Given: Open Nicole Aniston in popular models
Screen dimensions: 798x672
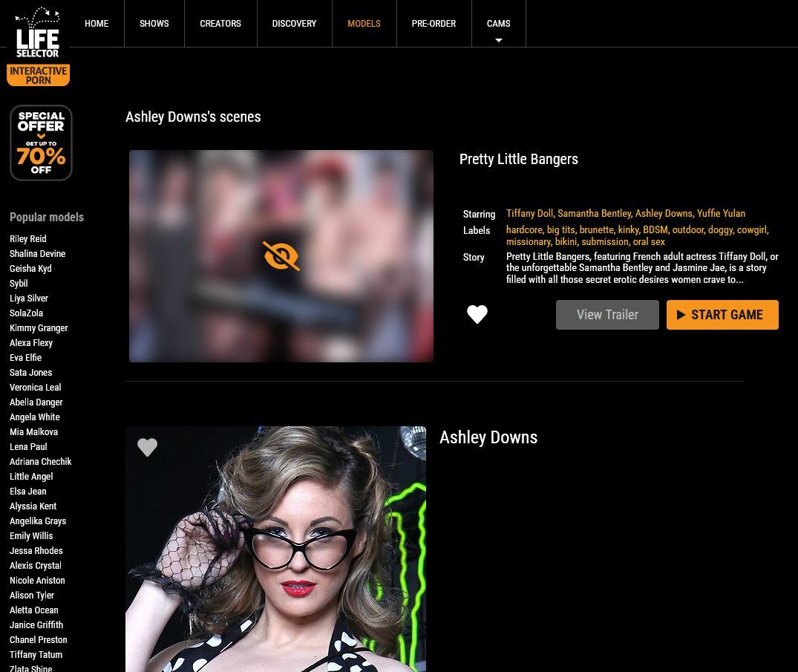Looking at the screenshot, I should click(x=37, y=581).
